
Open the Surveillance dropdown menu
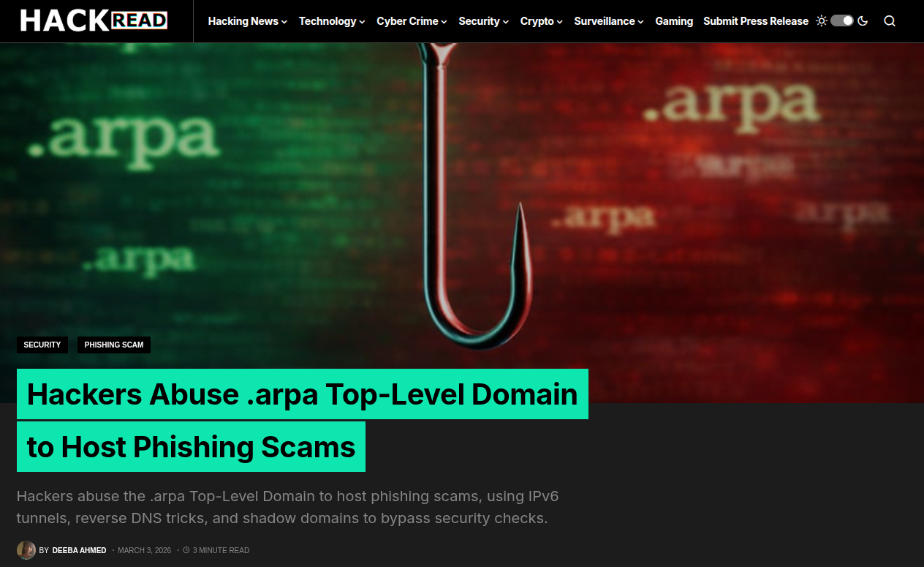pyautogui.click(x=609, y=21)
